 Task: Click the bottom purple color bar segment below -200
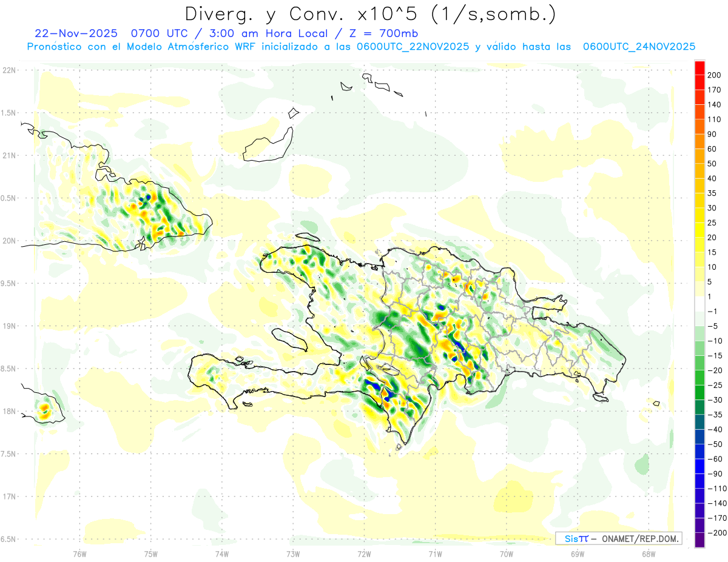coord(699,540)
